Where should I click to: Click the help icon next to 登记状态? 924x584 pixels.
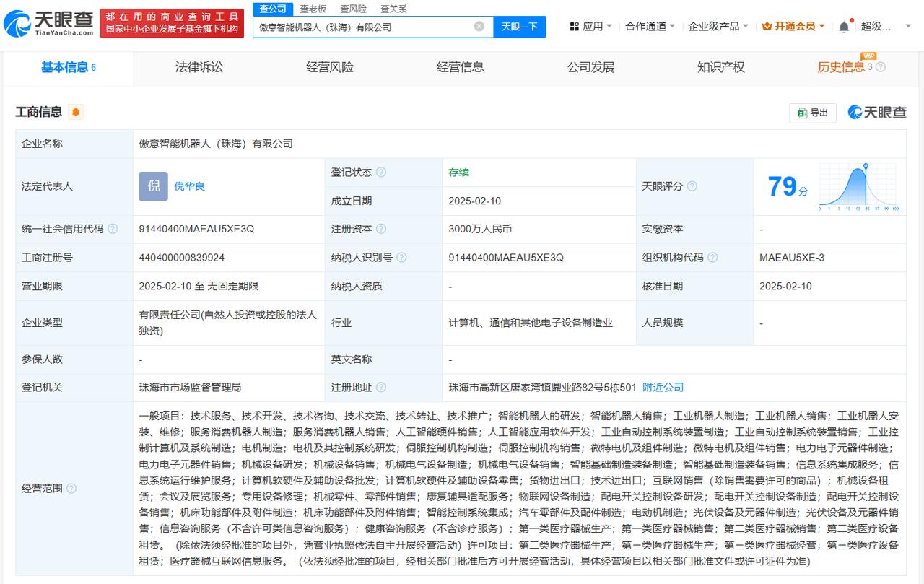click(x=381, y=173)
